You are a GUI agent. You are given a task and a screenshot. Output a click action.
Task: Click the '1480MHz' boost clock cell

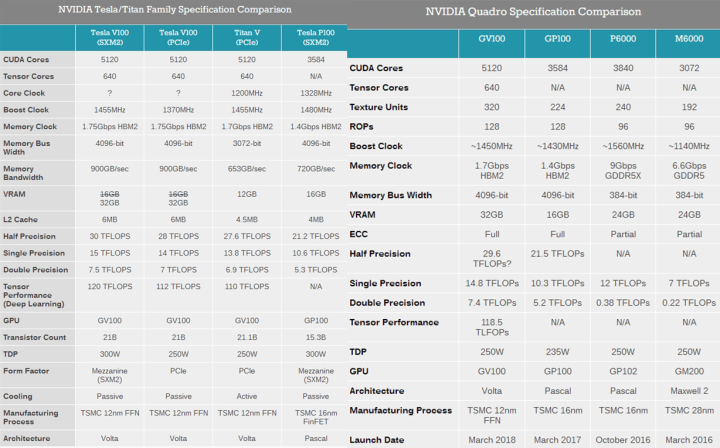[x=316, y=110]
